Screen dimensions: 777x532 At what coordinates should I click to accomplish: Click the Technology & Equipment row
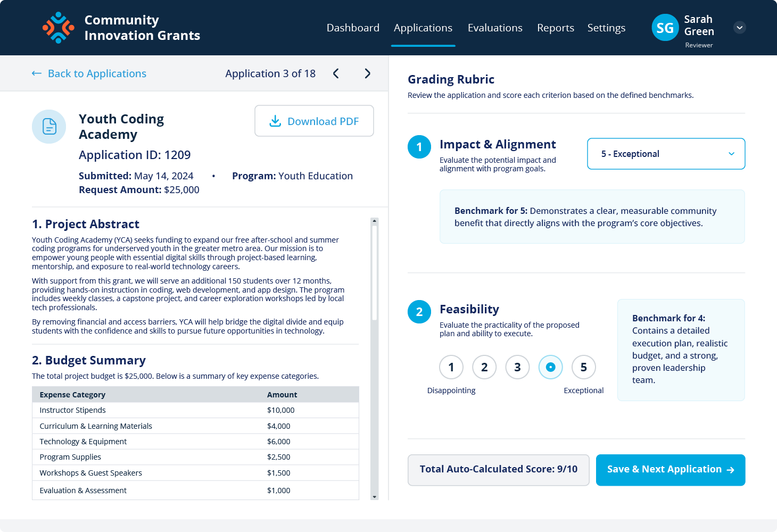click(195, 442)
